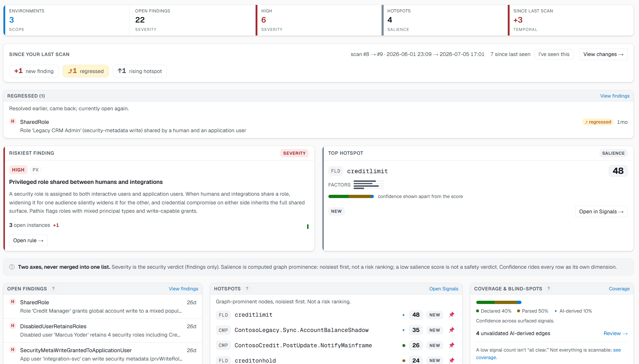Click Declared 40% legend entry

tap(494, 311)
